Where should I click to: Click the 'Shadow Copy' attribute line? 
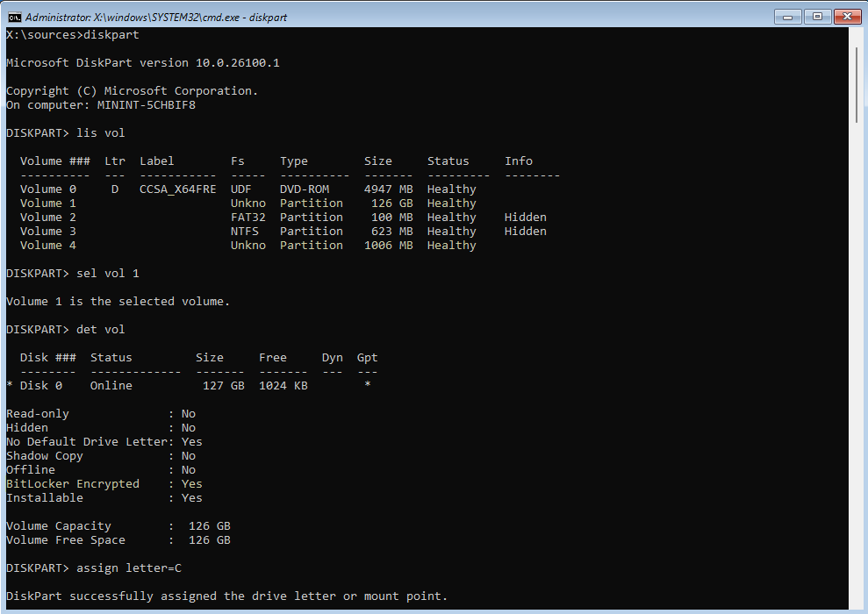click(101, 456)
